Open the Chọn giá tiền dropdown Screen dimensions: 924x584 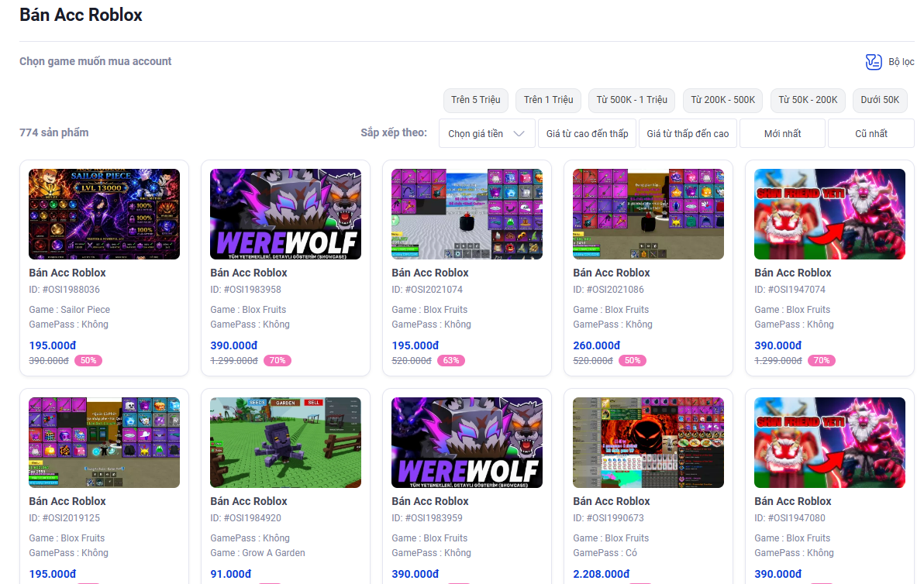[x=487, y=134]
